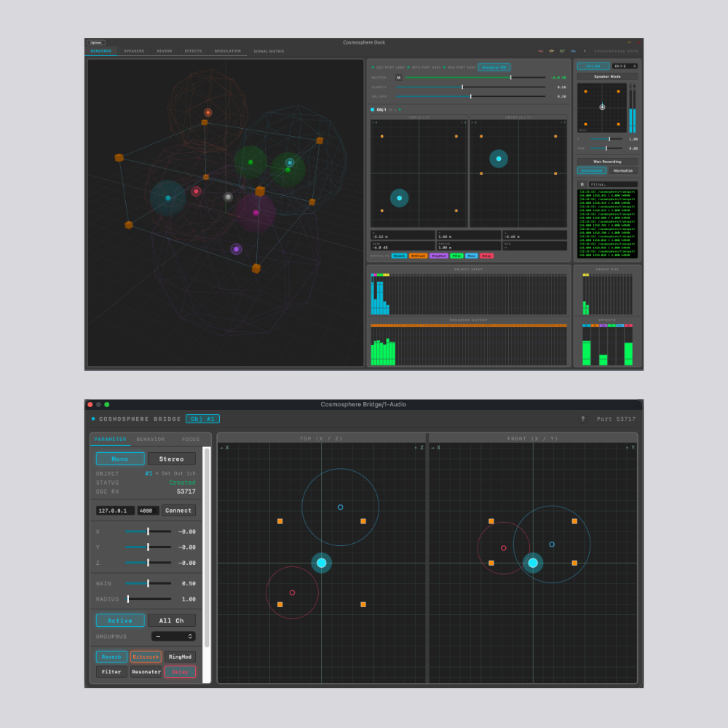This screenshot has height=728, width=728.
Task: Click the cyan object in Bridge top view
Action: pos(321,563)
